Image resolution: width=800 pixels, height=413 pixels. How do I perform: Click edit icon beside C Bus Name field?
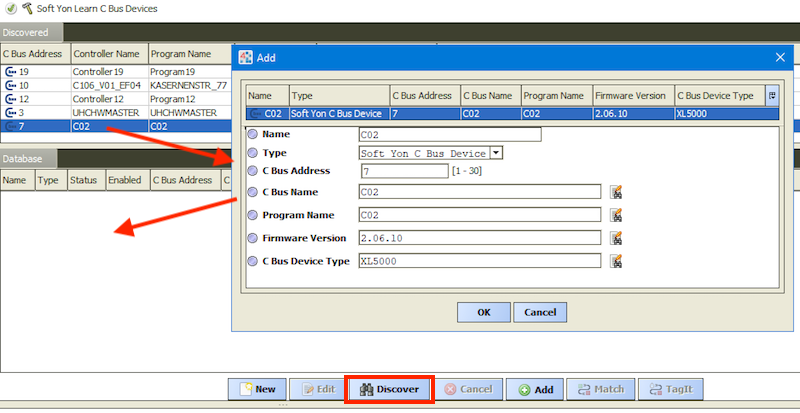point(616,192)
